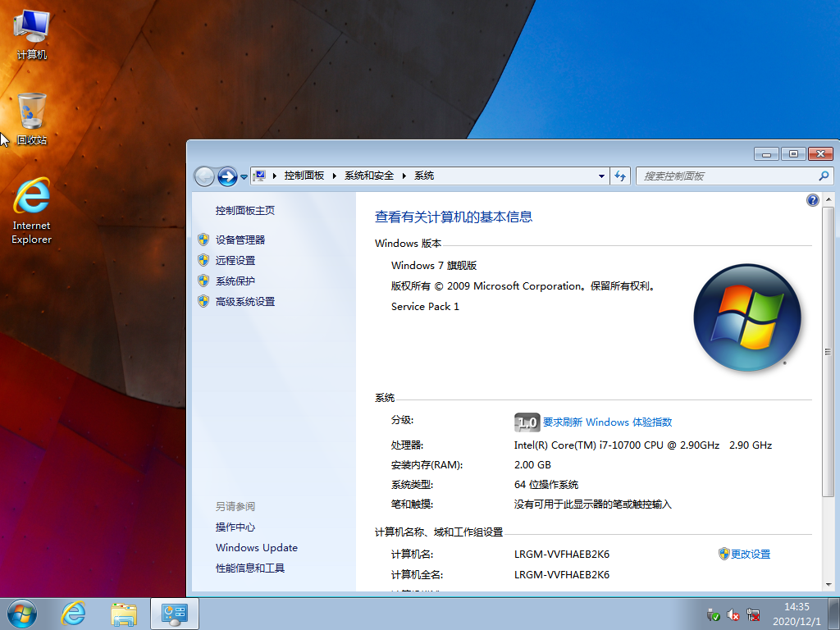Screen dimensions: 840x630
Task: Open the Start menu orb
Action: pos(22,614)
